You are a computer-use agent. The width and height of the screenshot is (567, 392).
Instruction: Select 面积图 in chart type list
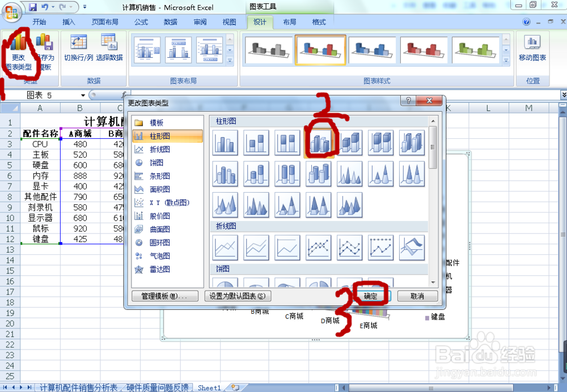click(167, 189)
